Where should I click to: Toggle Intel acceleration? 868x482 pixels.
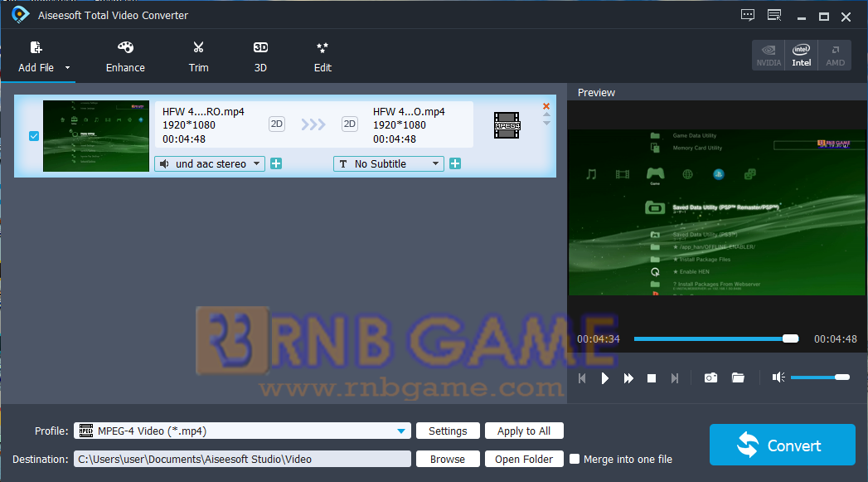[801, 55]
